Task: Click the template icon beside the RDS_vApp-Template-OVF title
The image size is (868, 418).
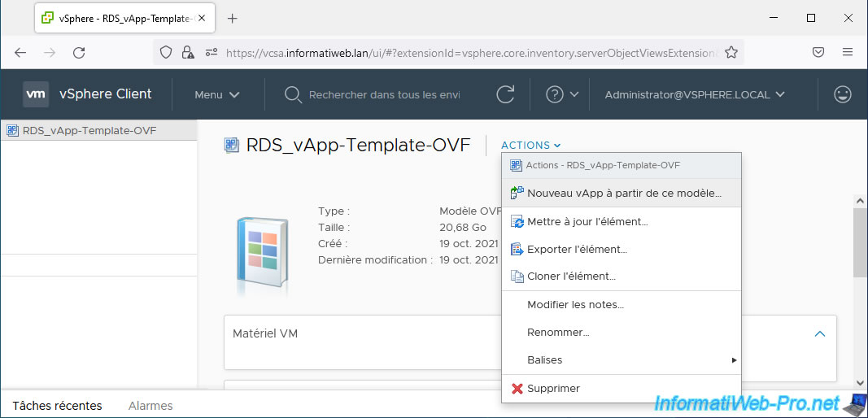Action: [231, 145]
